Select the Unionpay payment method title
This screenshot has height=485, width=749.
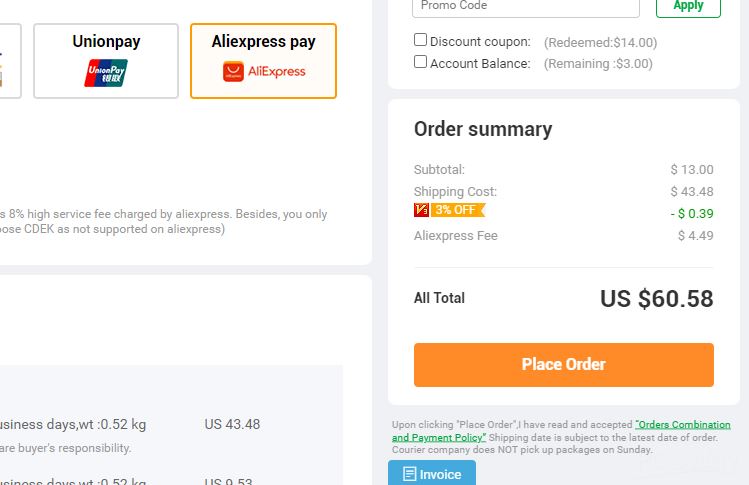tap(106, 41)
